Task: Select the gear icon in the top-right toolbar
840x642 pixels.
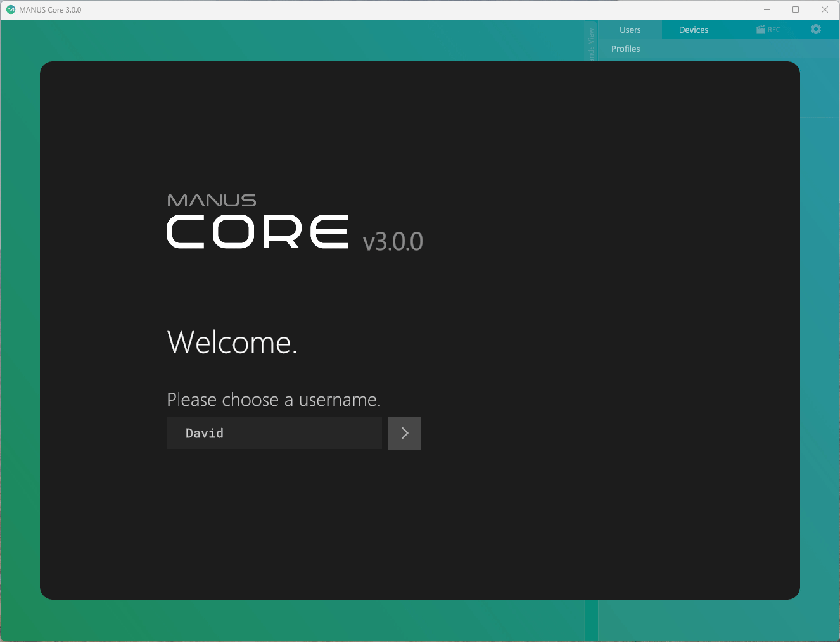Action: [815, 29]
